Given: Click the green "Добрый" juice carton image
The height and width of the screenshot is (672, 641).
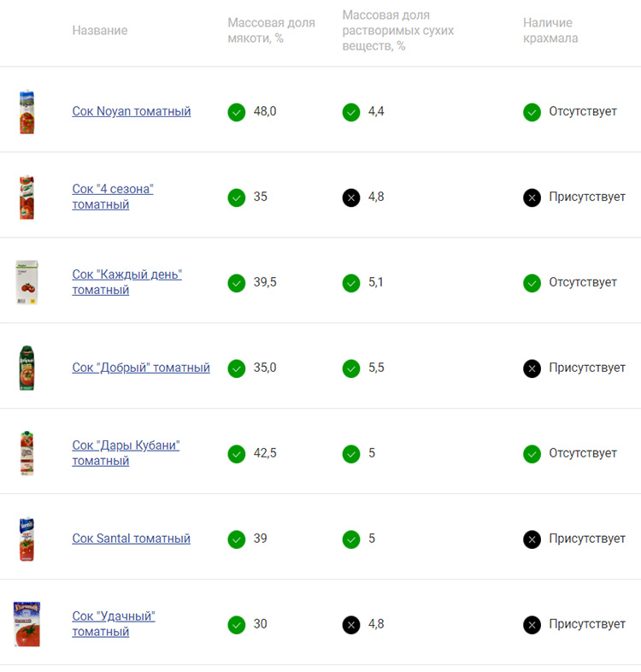Looking at the screenshot, I should point(27,368).
